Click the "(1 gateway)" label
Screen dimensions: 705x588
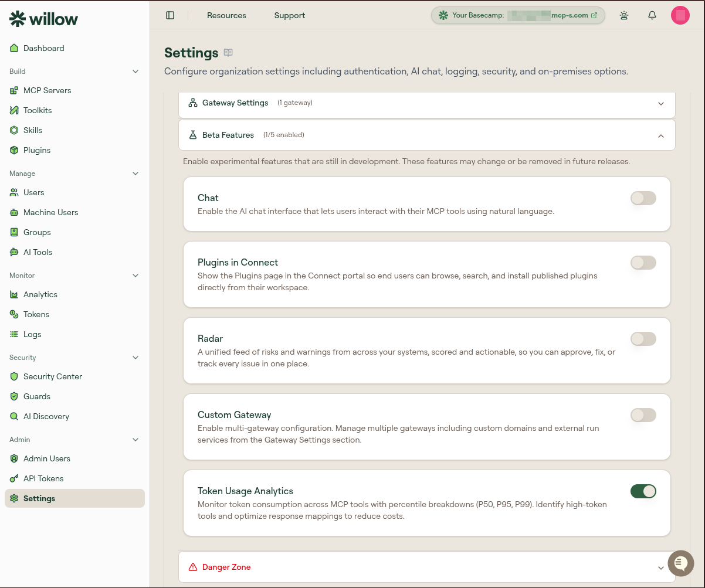[295, 103]
